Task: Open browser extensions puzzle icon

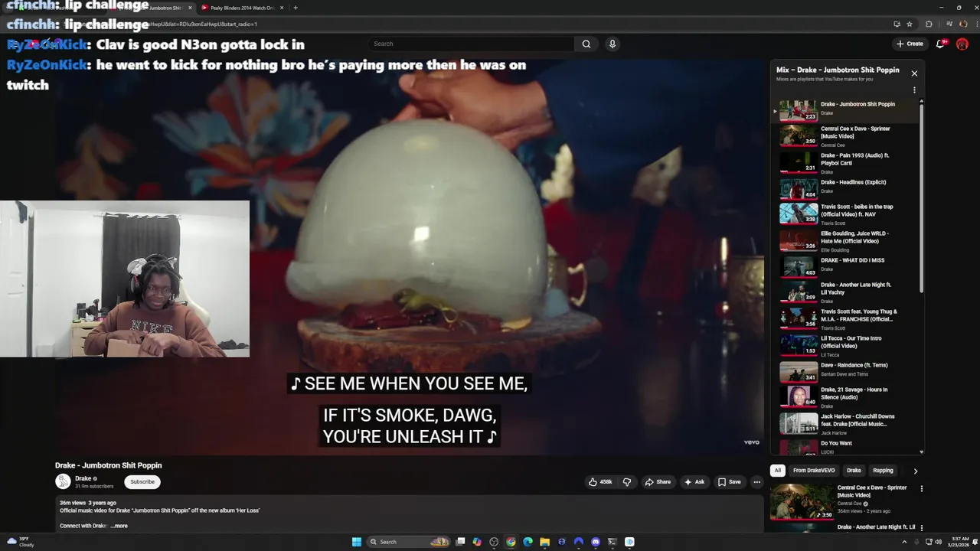Action: pos(929,24)
